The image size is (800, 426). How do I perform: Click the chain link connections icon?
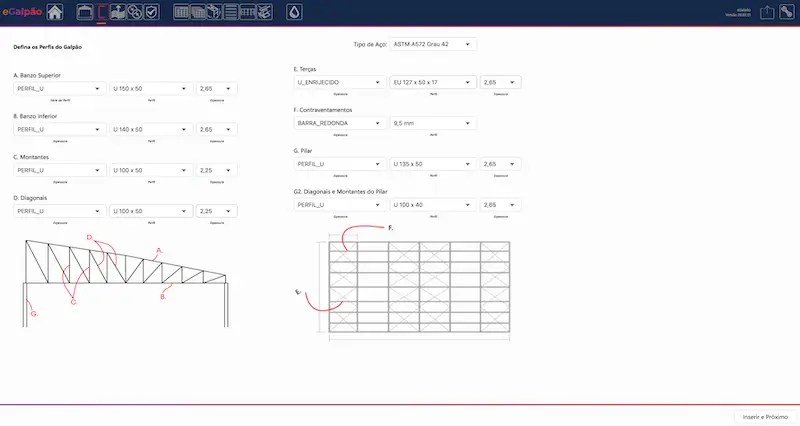point(134,12)
